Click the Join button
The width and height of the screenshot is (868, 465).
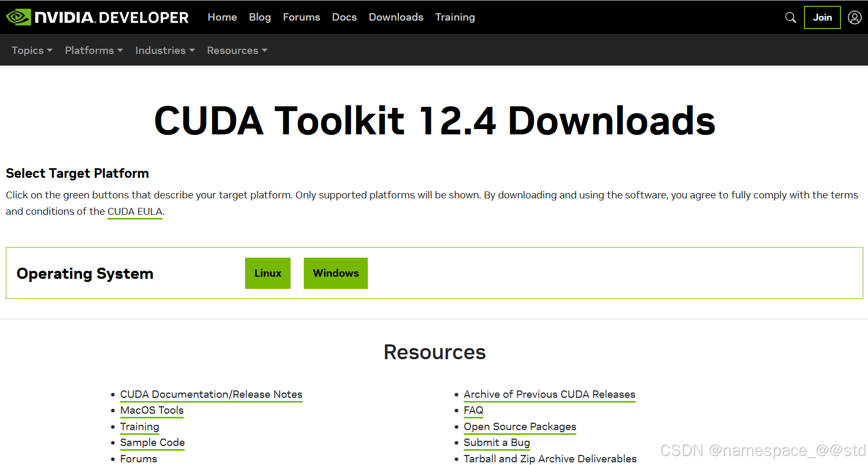click(822, 17)
